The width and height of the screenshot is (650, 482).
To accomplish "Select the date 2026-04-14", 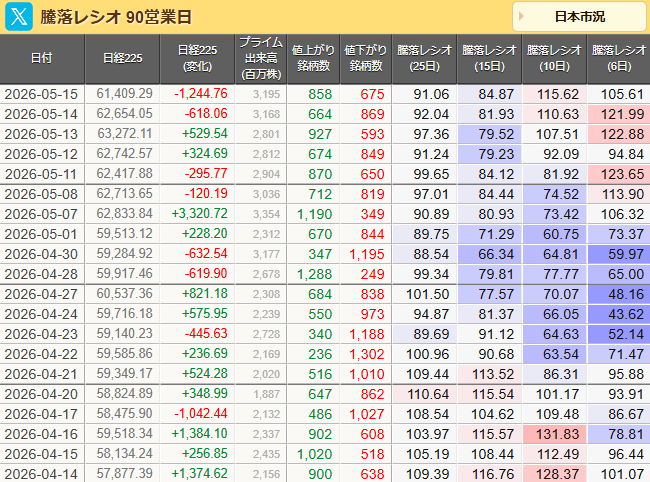I will [41, 474].
